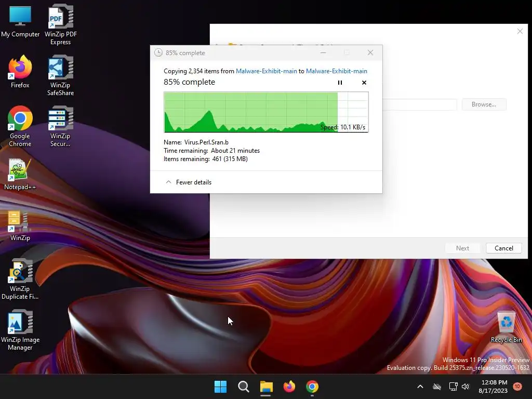
Task: Open My Computer desktop icon
Action: (20, 22)
